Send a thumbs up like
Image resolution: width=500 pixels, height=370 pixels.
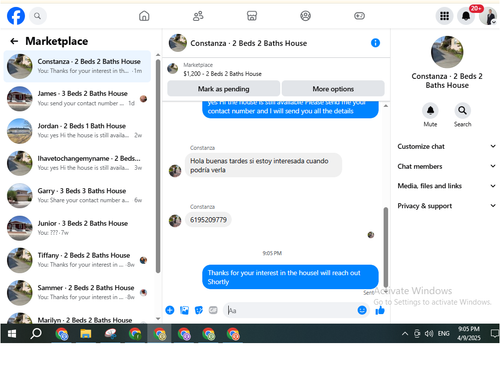(380, 310)
